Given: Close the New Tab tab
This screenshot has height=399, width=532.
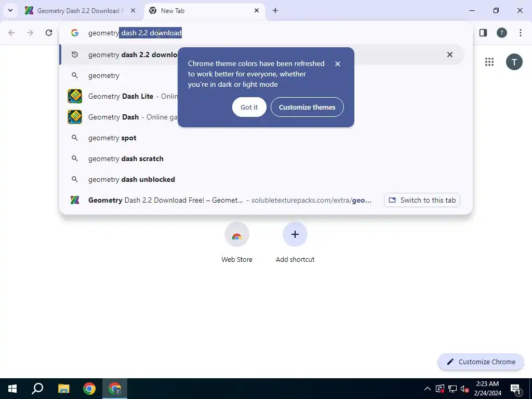Looking at the screenshot, I should point(257,10).
